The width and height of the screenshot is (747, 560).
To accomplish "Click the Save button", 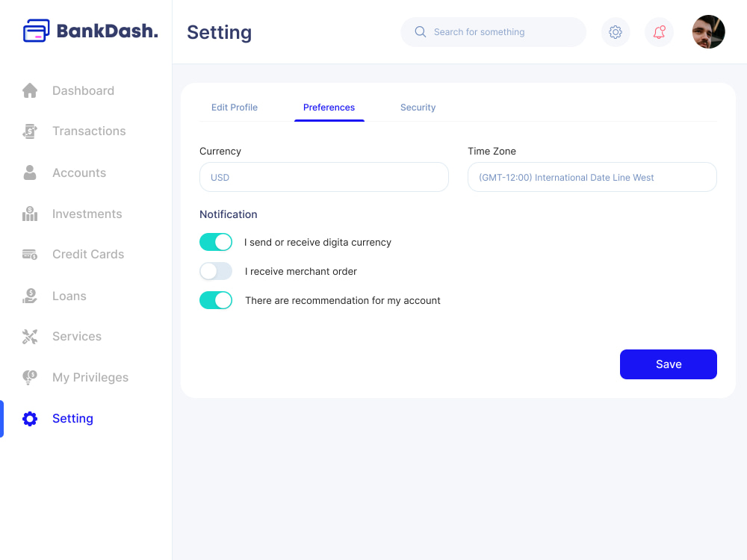I will 669,364.
